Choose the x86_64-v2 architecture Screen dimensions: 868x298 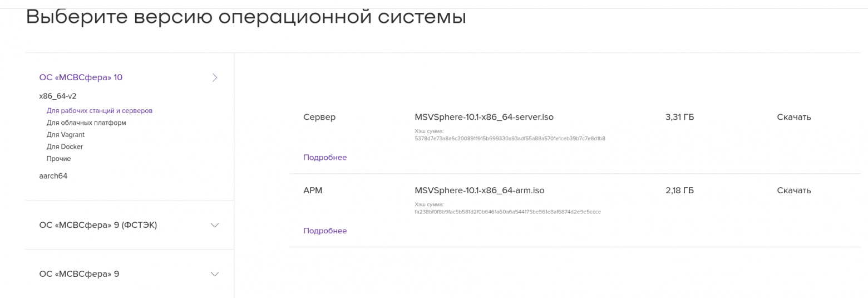point(58,96)
